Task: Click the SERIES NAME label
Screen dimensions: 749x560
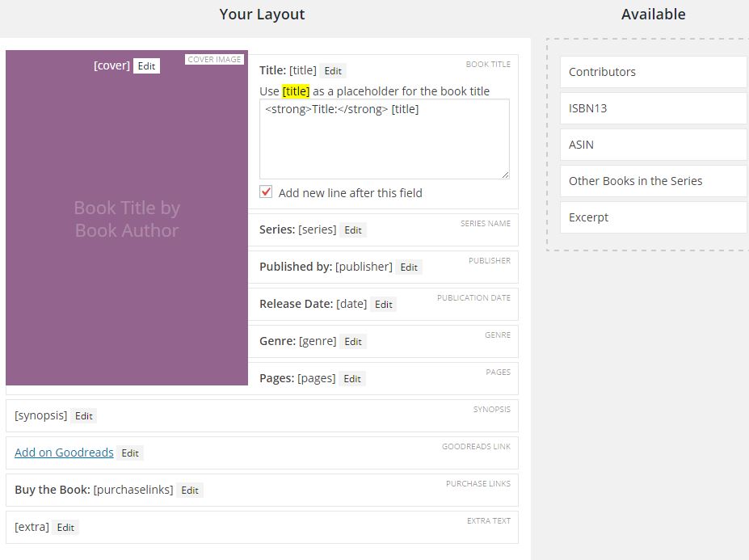Action: (x=486, y=223)
